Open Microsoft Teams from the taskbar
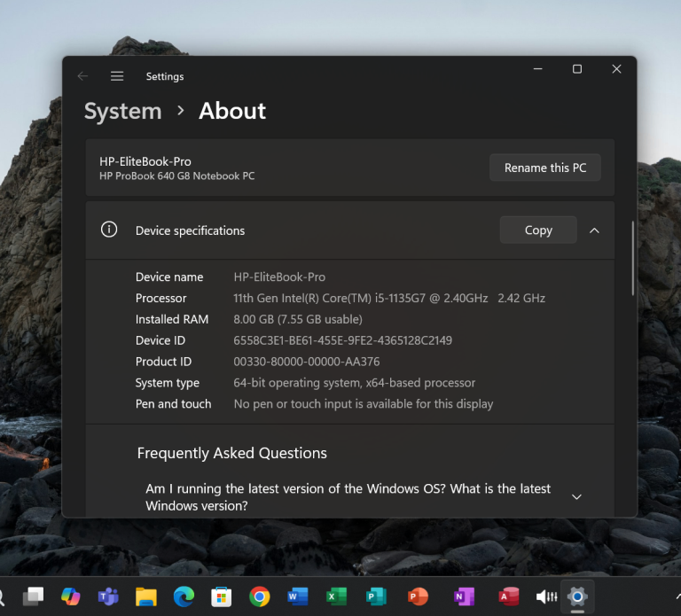 108,597
